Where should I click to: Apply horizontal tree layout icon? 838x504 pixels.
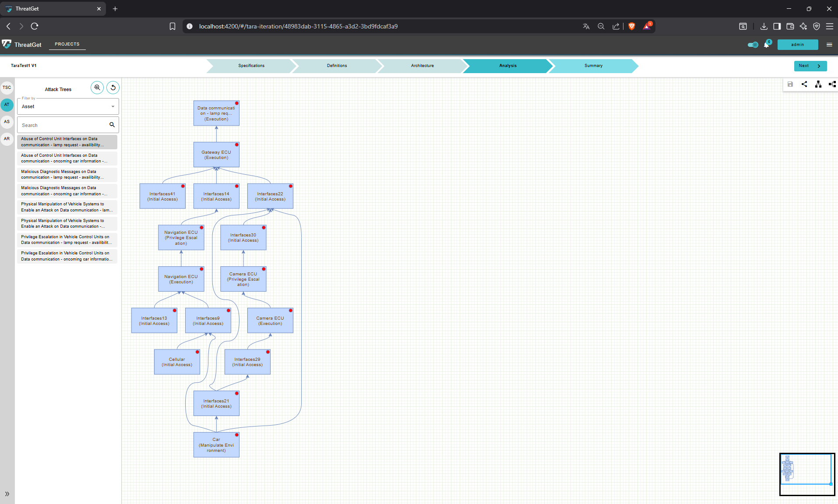pos(832,84)
